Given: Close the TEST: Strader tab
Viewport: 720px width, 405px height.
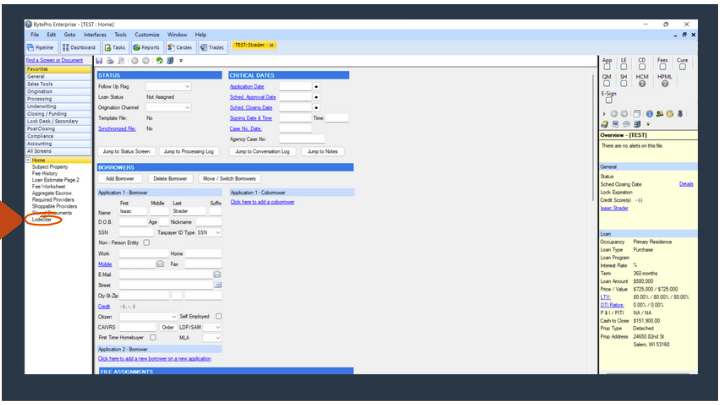Looking at the screenshot, I should (271, 45).
